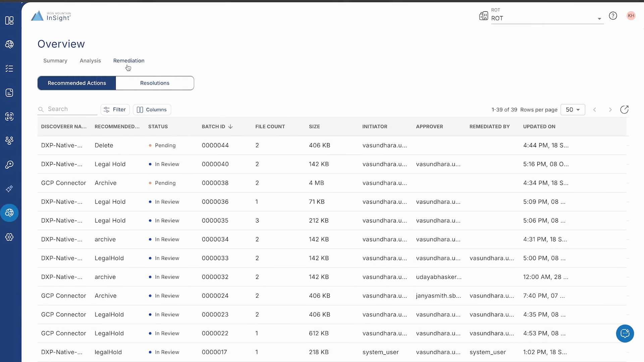Click the 4 MB size cell
Image resolution: width=644 pixels, height=362 pixels.
(x=316, y=183)
